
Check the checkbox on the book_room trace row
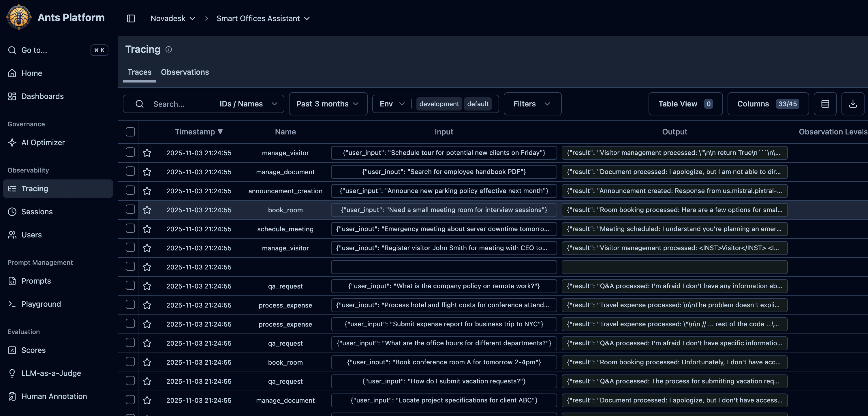pyautogui.click(x=130, y=209)
